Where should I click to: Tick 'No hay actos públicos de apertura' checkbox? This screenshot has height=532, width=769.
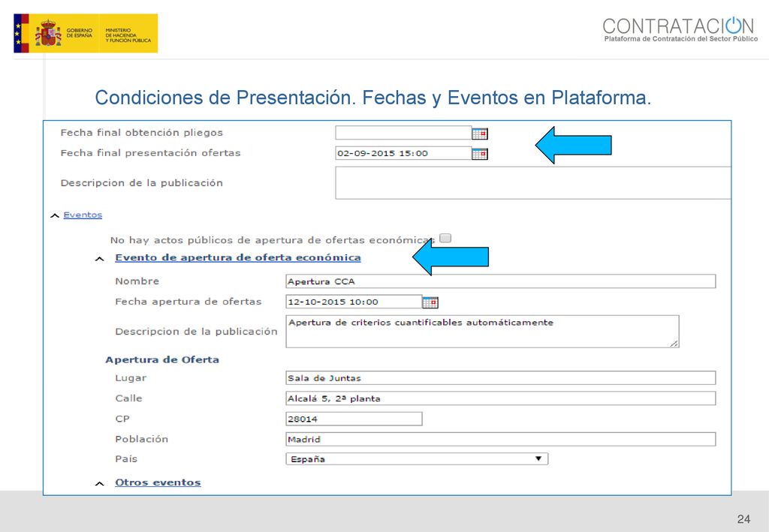click(445, 238)
